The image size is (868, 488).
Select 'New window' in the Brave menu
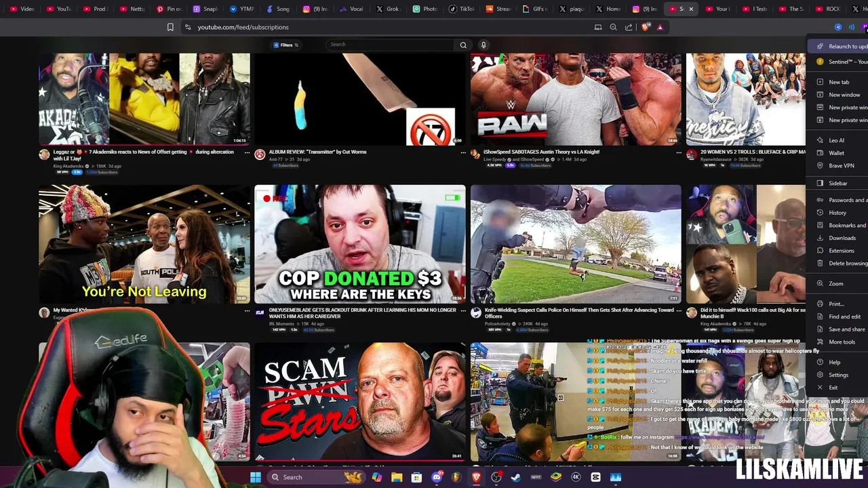(x=838, y=95)
